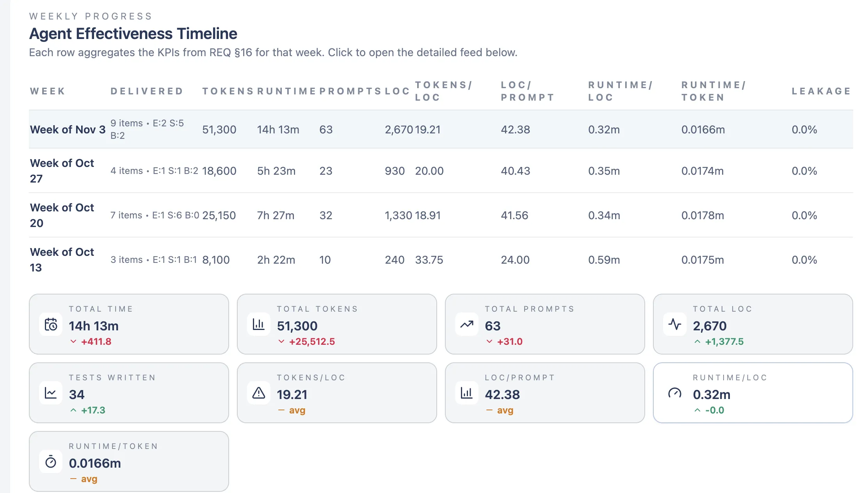Click the warning triangle icon in Tokens/LOC card
Image resolution: width=868 pixels, height=493 pixels.
[259, 393]
